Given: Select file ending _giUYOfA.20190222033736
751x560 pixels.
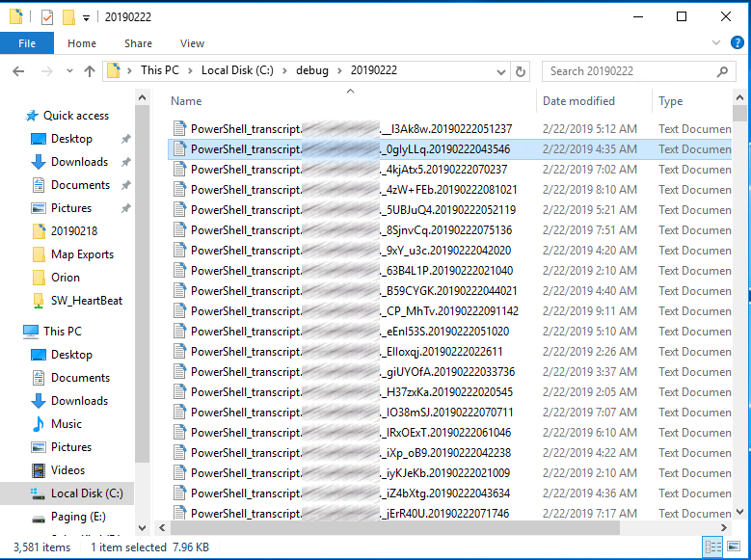Looking at the screenshot, I should pyautogui.click(x=449, y=371).
